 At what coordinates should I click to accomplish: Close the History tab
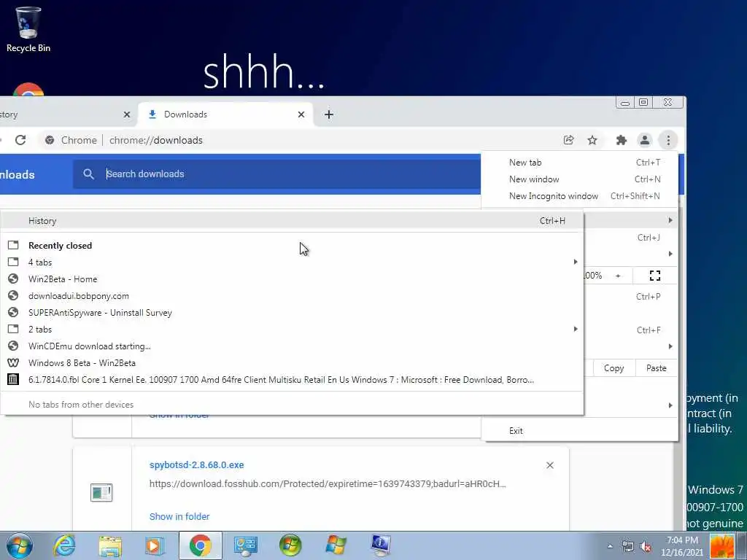tap(127, 114)
